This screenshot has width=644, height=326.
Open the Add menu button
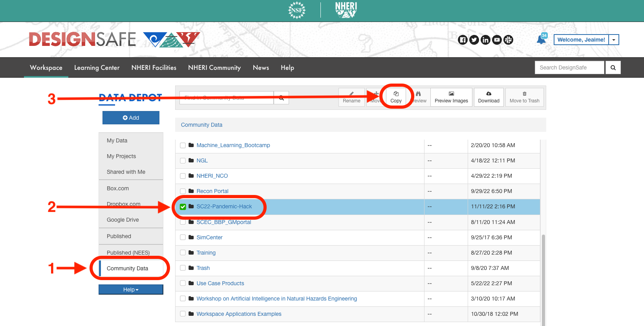point(131,118)
